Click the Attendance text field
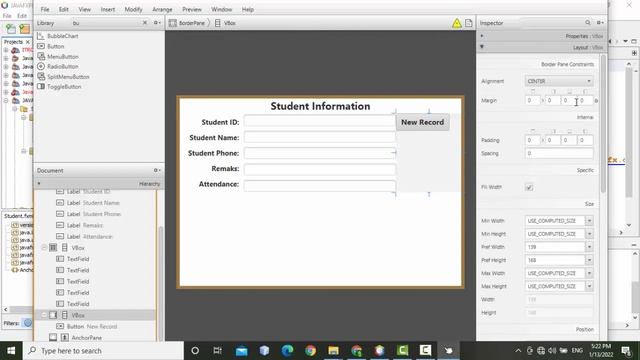Viewport: 640px width, 360px height. click(320, 185)
